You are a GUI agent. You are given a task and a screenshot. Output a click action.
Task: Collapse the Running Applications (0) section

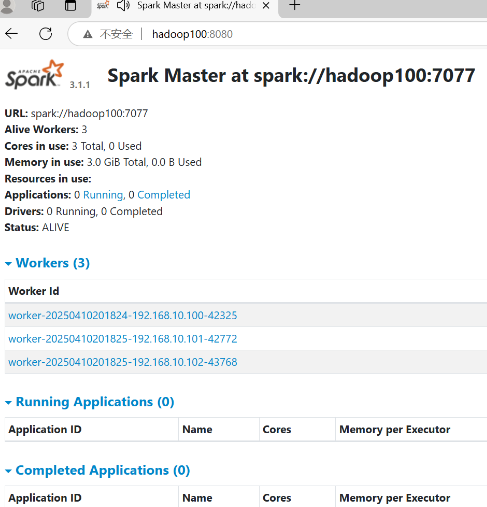pos(90,402)
